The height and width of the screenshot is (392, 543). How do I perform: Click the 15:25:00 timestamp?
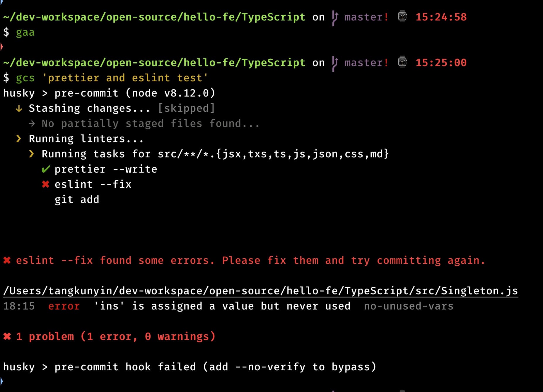(x=441, y=63)
